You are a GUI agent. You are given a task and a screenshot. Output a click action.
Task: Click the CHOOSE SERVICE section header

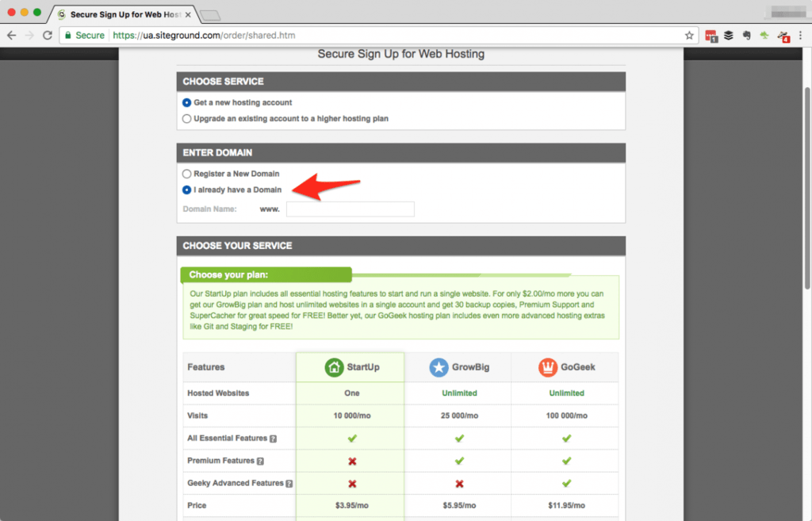(400, 82)
